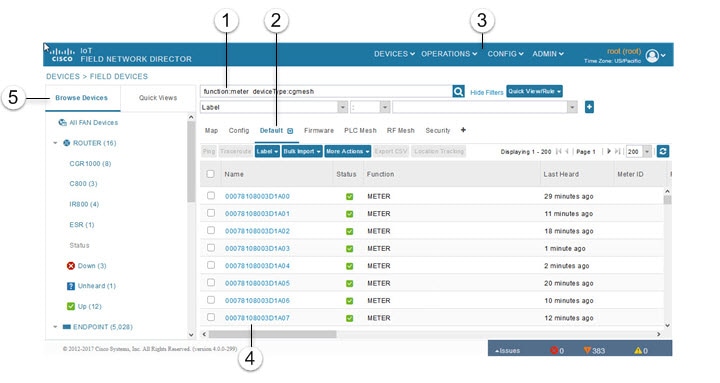Open the CONFIG menu
This screenshot has width=720, height=383.
coord(506,54)
